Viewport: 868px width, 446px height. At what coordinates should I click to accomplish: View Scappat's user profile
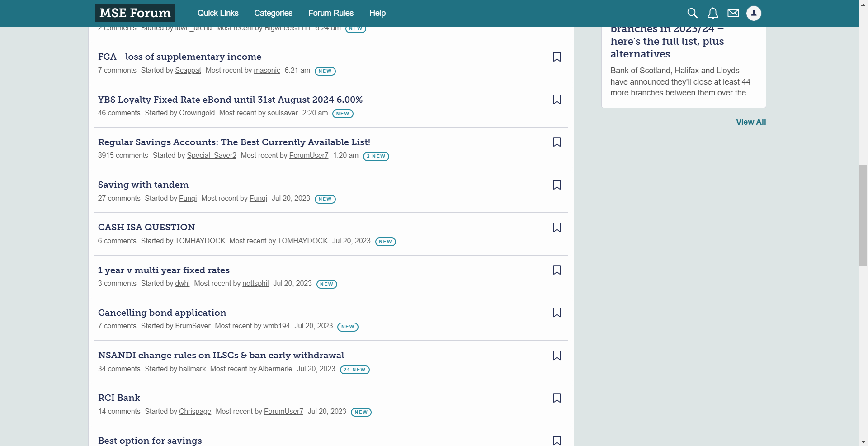click(x=188, y=71)
